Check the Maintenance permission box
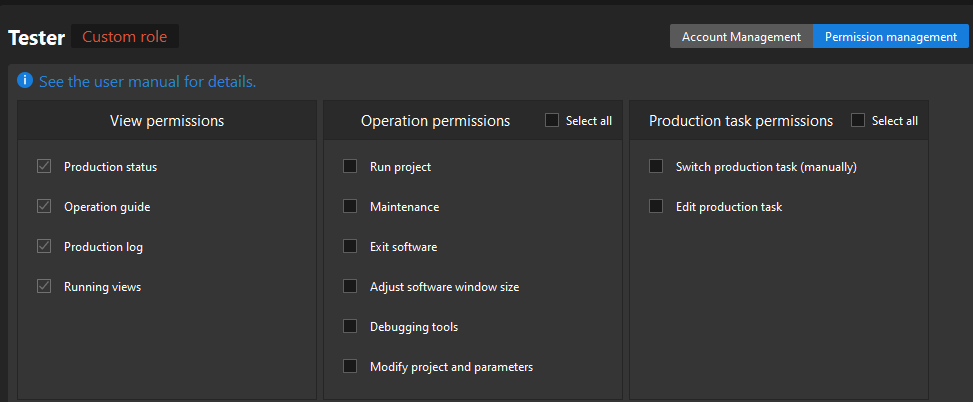 click(x=350, y=207)
